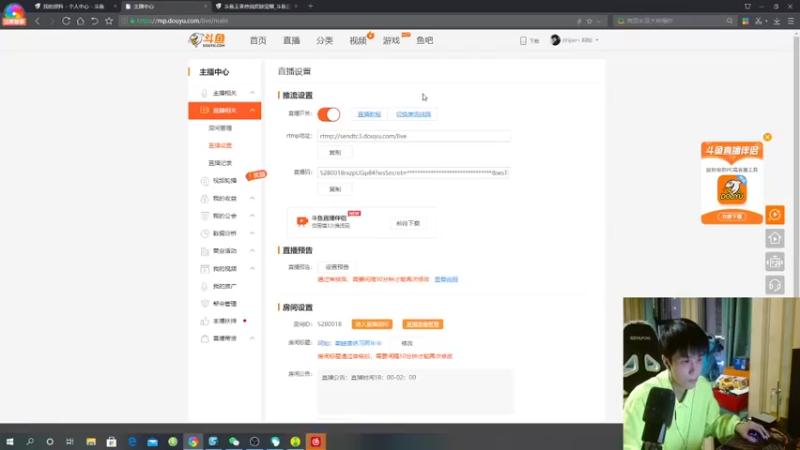Open the 直播教程 tutorial link

(x=369, y=114)
